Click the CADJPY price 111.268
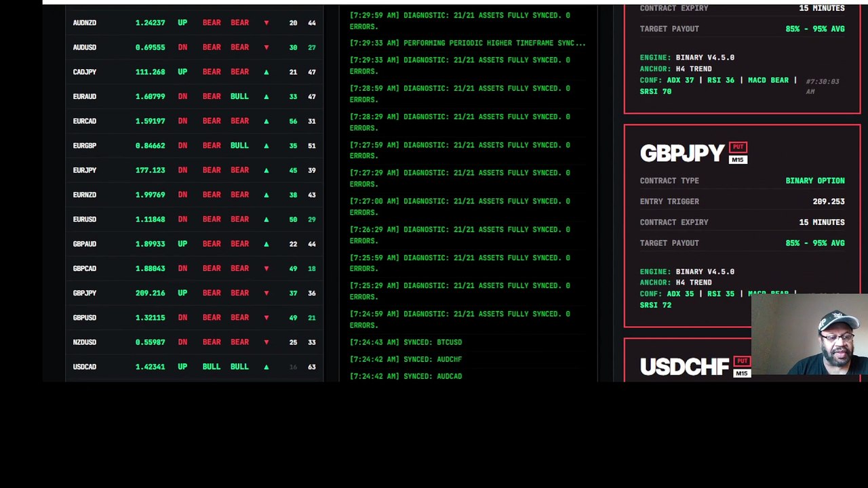Image resolution: width=868 pixels, height=488 pixels. 150,72
